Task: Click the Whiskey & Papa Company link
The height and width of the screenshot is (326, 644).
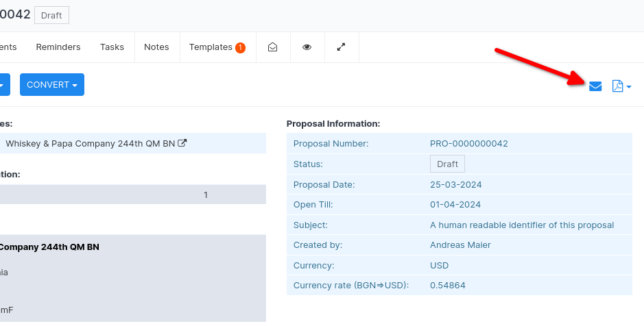Action: 91,144
